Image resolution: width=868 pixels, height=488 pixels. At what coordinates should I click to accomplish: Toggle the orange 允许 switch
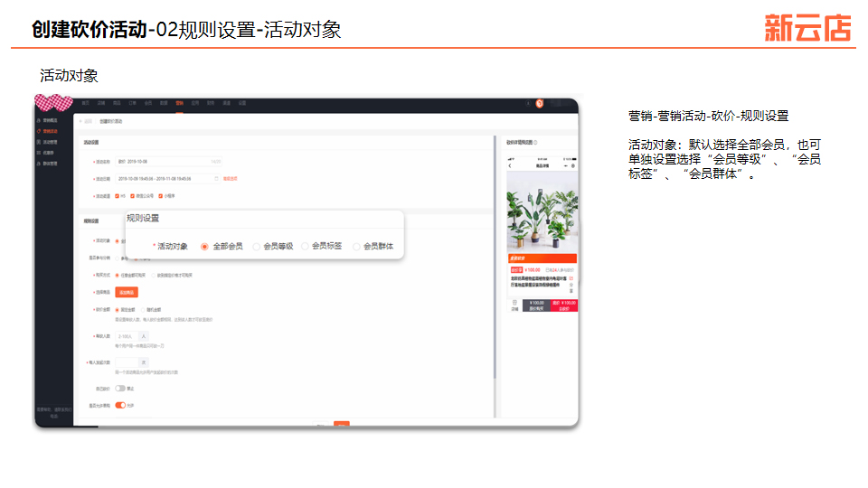120,406
